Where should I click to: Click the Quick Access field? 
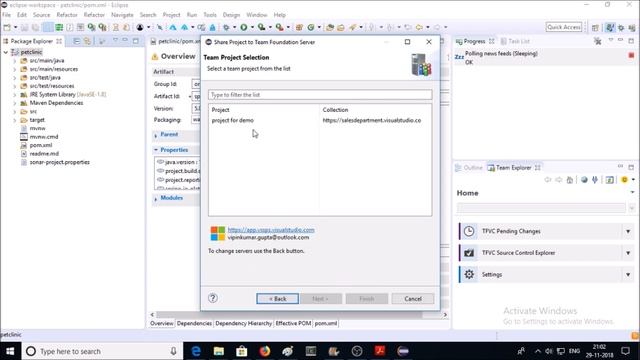(x=564, y=27)
